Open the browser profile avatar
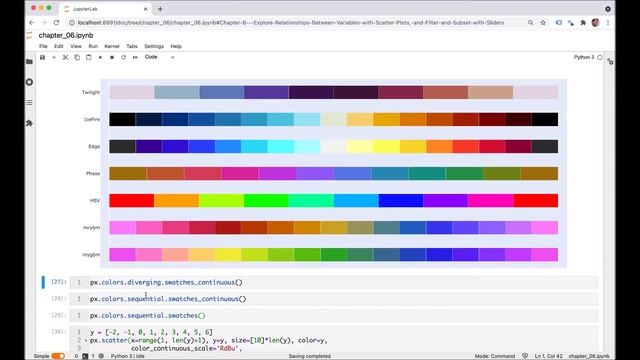640x360 pixels. [596, 22]
